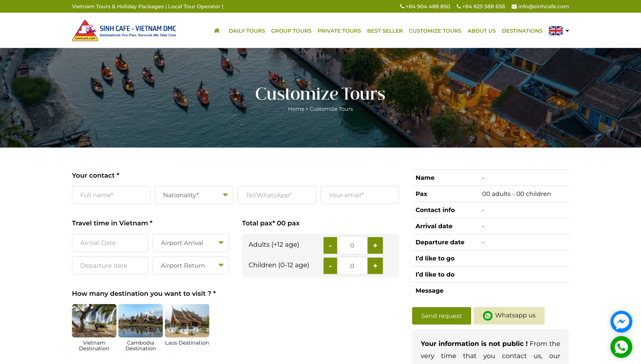
Task: Go to Best Seller menu item
Action: click(x=385, y=31)
